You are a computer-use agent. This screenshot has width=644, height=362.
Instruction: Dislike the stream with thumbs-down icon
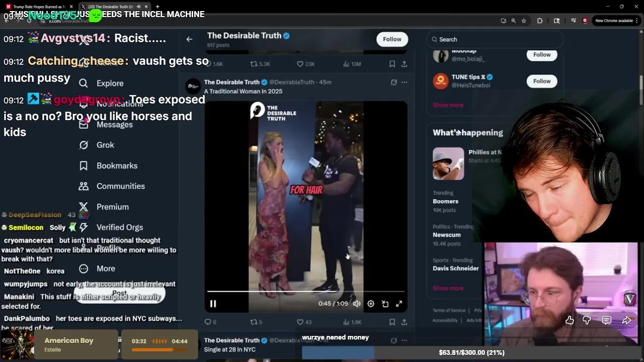click(587, 320)
